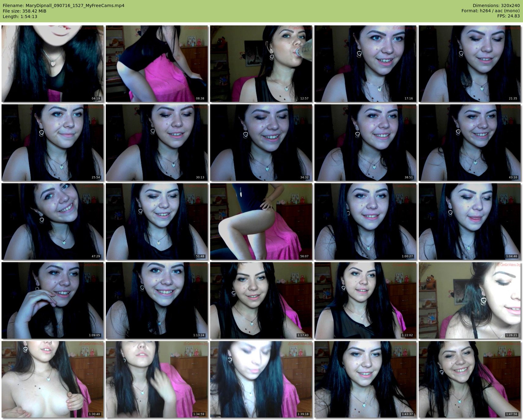Select the 'File size: 358.42 MiB' text
523x420 pixels.
click(24, 11)
